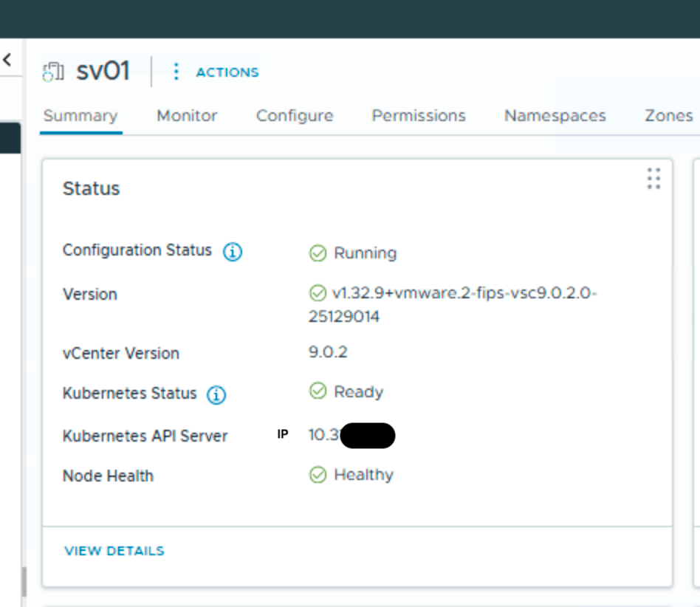Click the green check next to Running
This screenshot has width=700, height=607.
318,253
